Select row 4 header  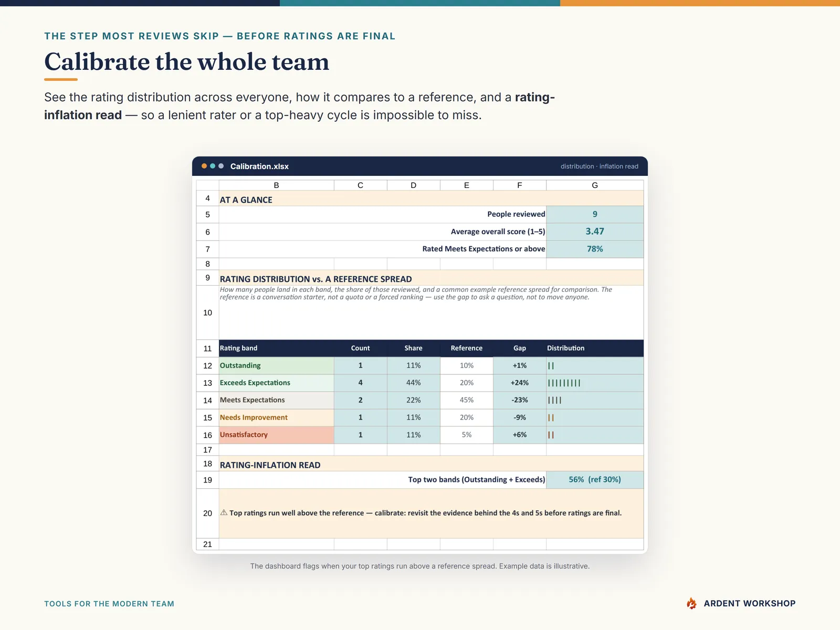point(207,198)
